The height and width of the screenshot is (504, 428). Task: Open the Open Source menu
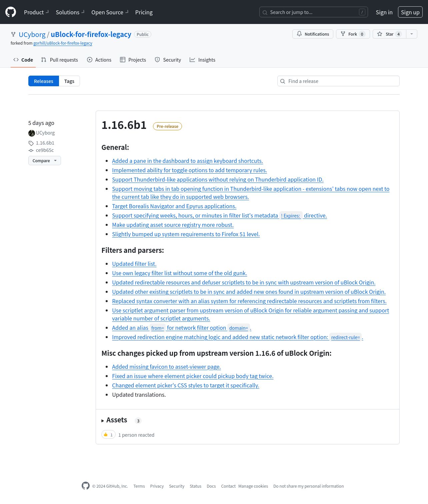pyautogui.click(x=110, y=12)
